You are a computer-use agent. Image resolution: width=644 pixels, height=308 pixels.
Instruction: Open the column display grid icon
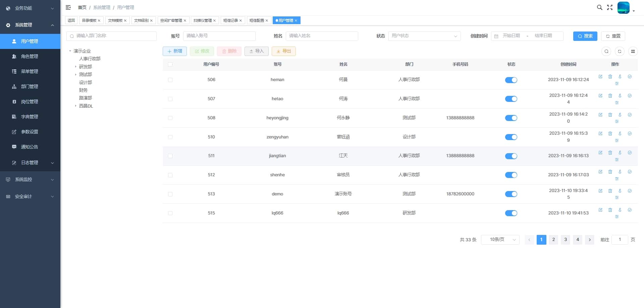[633, 51]
